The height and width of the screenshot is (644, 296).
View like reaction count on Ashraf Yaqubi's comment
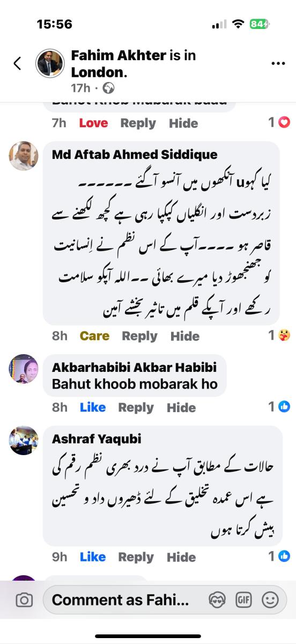(279, 556)
